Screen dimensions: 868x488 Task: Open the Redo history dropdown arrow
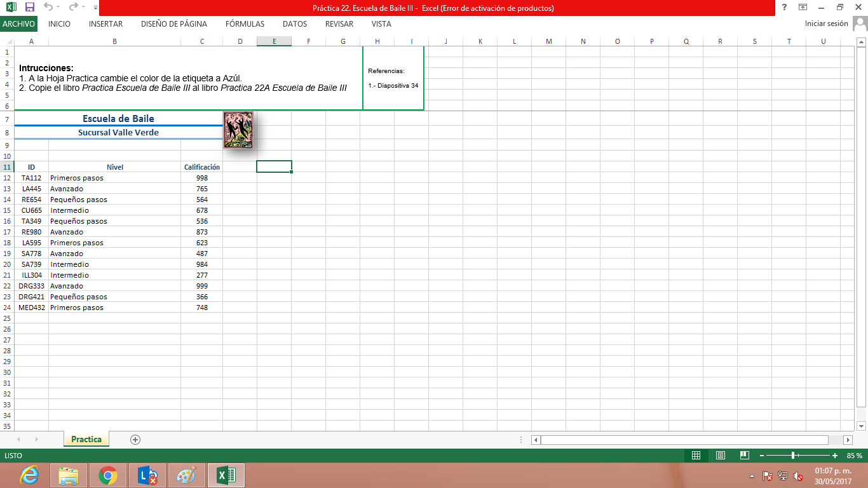click(83, 8)
